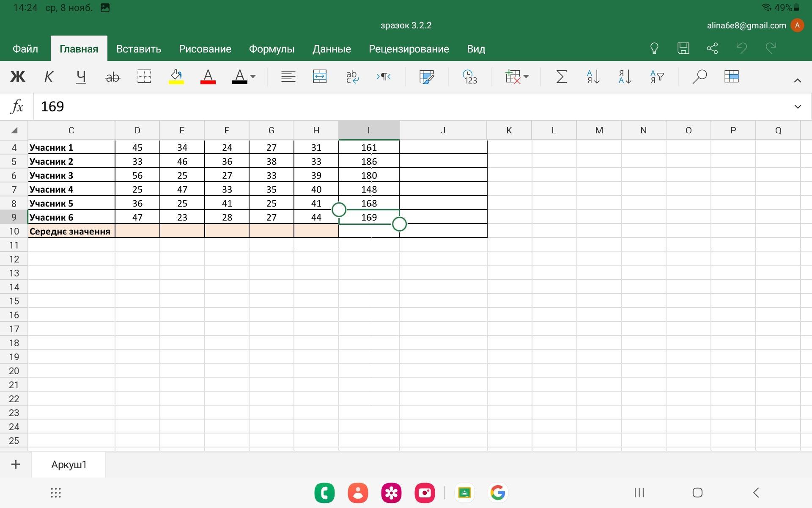Screen dimensions: 812x508
Task: Add a new sheet with plus button
Action: click(16, 464)
